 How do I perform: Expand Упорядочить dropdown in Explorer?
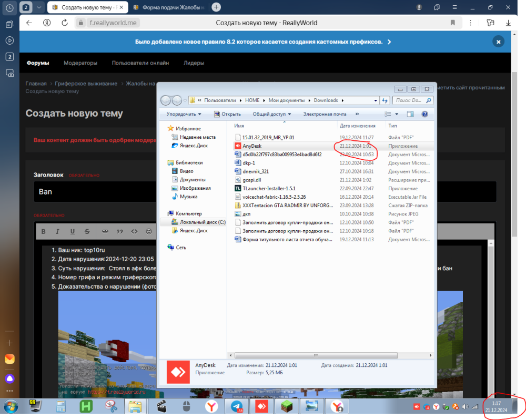tap(184, 114)
